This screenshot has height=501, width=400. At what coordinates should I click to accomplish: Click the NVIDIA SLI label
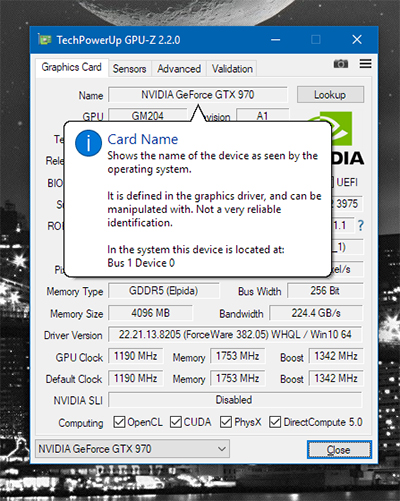click(x=78, y=400)
